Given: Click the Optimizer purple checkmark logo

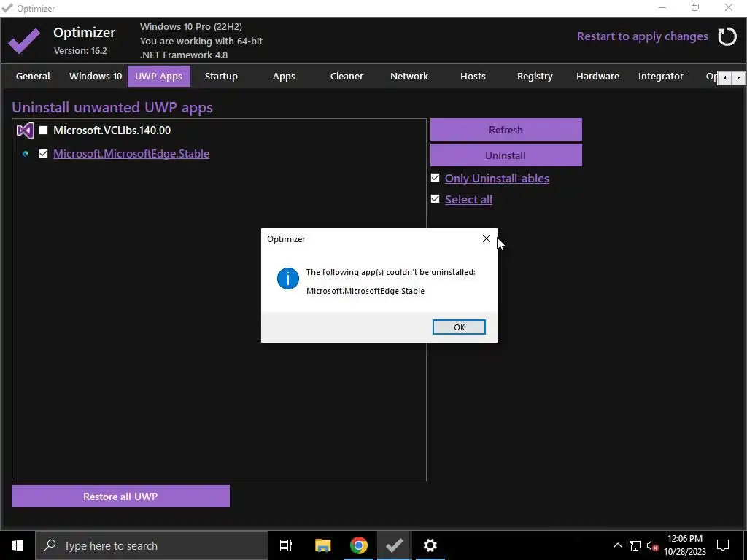Looking at the screenshot, I should point(24,41).
